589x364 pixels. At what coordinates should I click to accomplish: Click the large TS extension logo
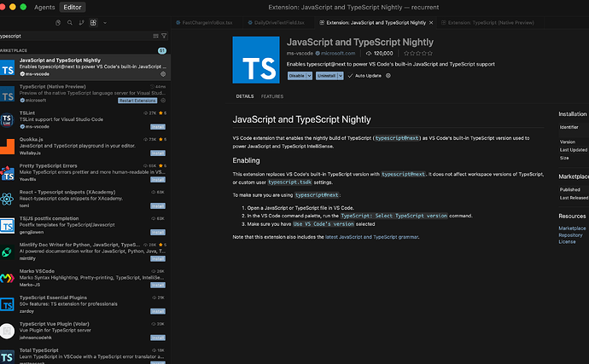256,60
